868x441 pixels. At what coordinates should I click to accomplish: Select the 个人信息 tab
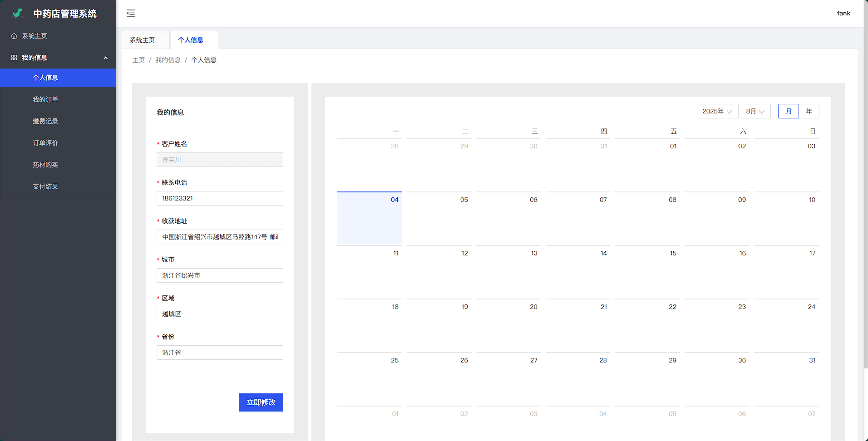coord(191,40)
